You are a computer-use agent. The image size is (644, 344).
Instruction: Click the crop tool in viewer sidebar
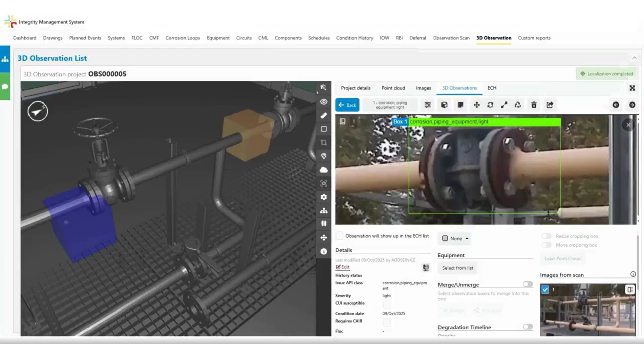[324, 143]
